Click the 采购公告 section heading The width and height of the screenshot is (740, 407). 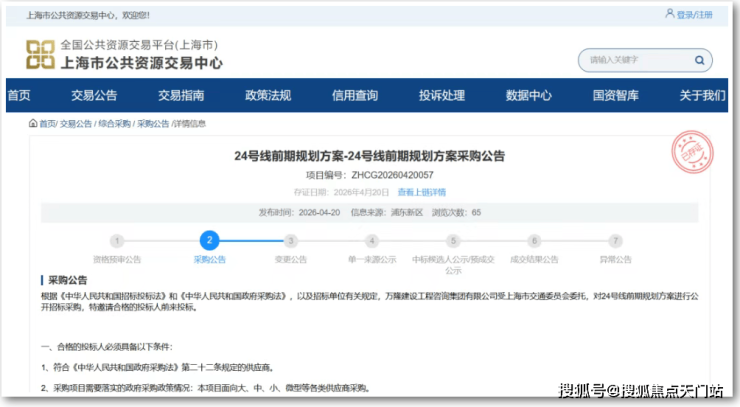coord(67,280)
